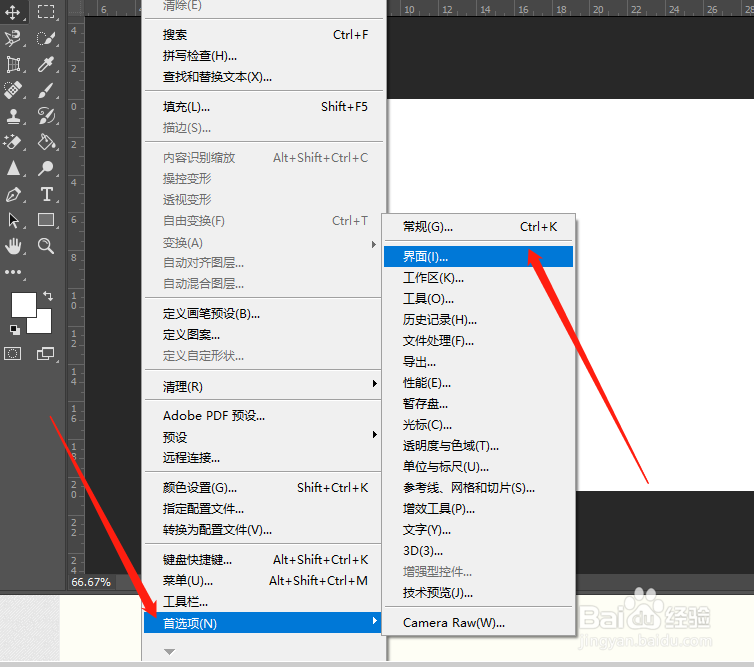Select 定义画笔预设(B)...
This screenshot has width=754, height=667.
(263, 314)
